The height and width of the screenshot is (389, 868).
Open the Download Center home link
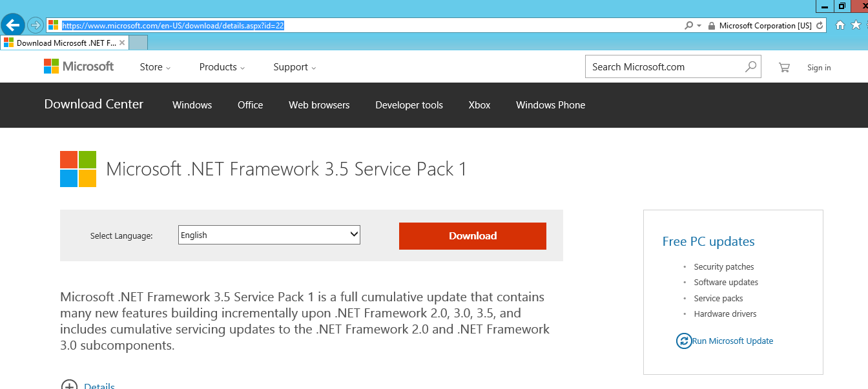coord(94,104)
